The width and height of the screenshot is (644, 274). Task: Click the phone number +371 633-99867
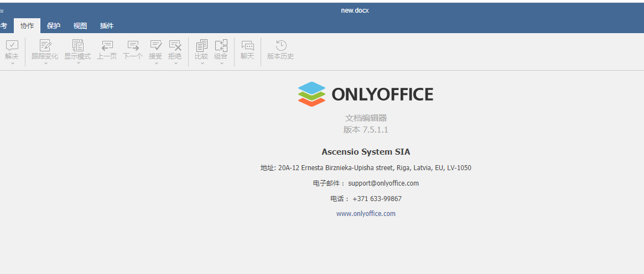click(377, 199)
